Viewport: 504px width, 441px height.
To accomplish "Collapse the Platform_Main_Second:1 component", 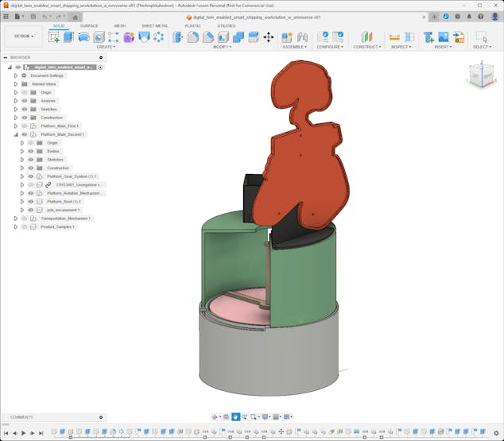I will point(15,134).
